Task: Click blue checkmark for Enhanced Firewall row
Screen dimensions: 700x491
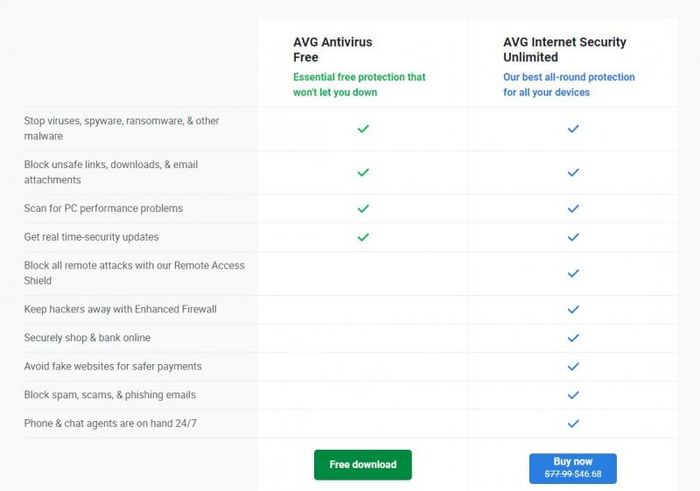Action: [x=573, y=310]
